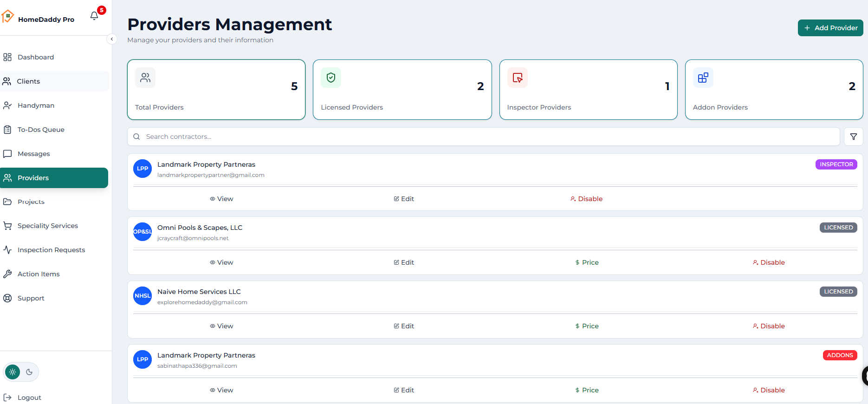Viewport: 868px width, 404px height.
Task: Switch to dark mode moon toggle
Action: click(x=29, y=372)
